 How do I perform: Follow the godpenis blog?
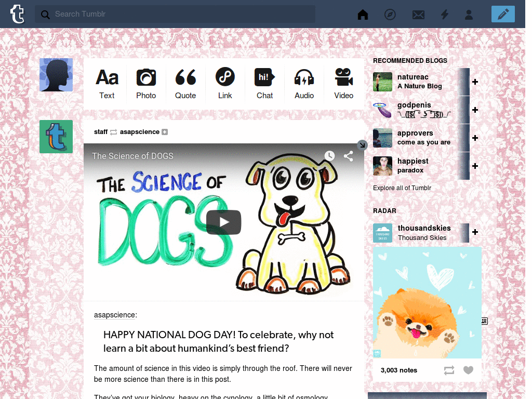tap(475, 110)
